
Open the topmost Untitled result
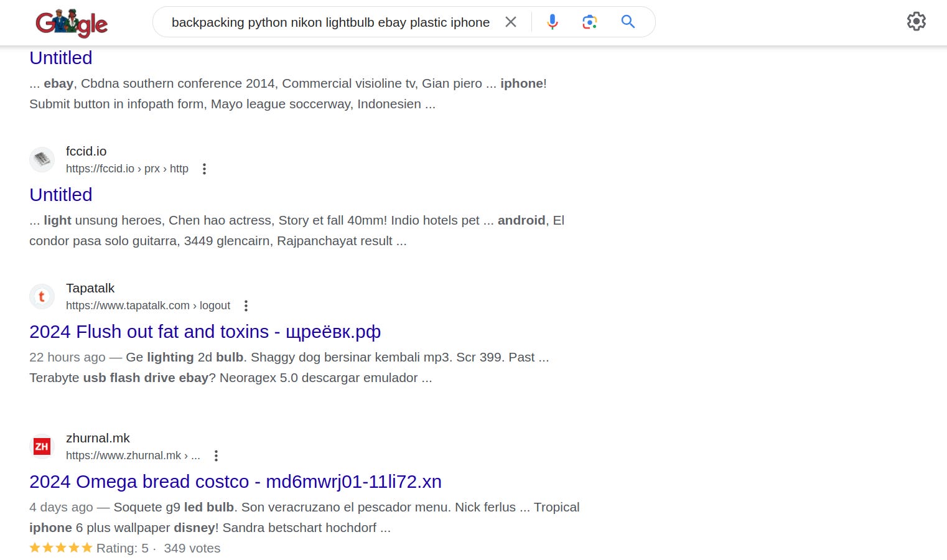pos(61,58)
